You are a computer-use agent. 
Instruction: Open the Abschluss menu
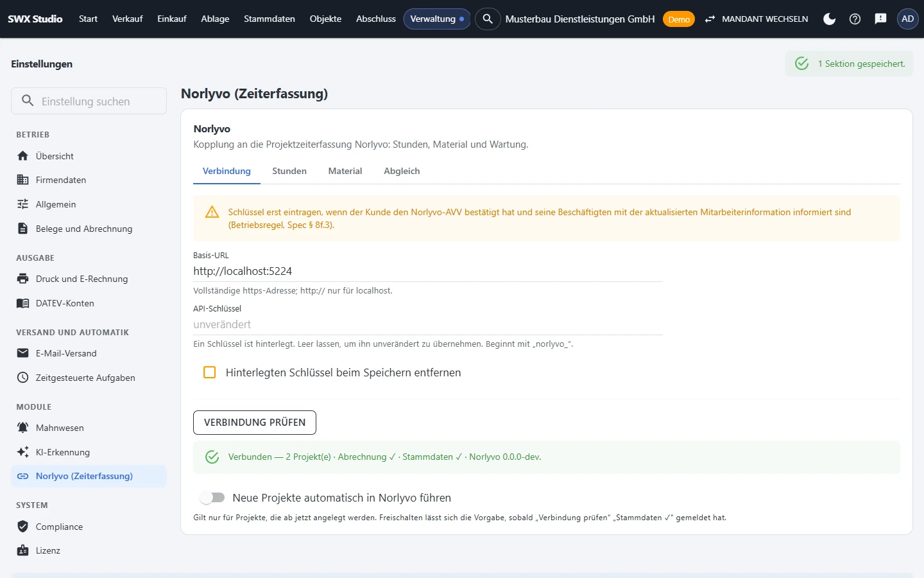coord(376,19)
